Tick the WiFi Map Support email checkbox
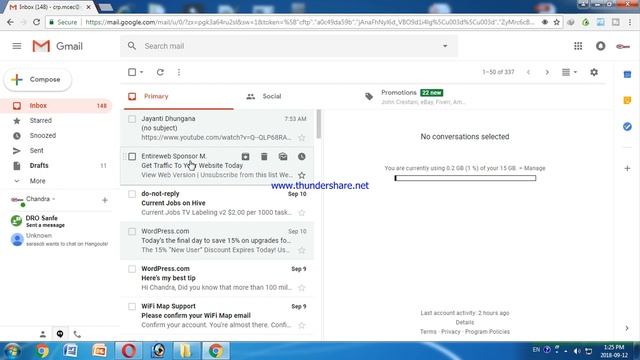 [132, 307]
